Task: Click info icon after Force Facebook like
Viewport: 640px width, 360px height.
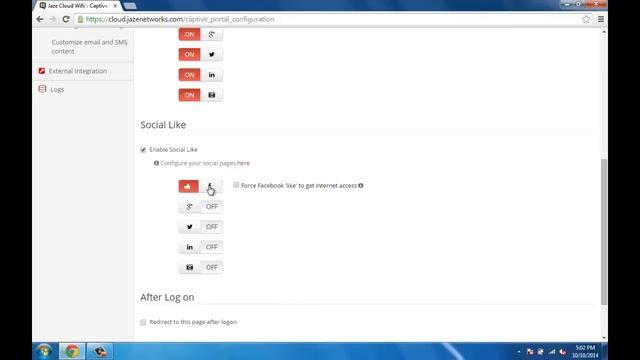Action: click(361, 186)
